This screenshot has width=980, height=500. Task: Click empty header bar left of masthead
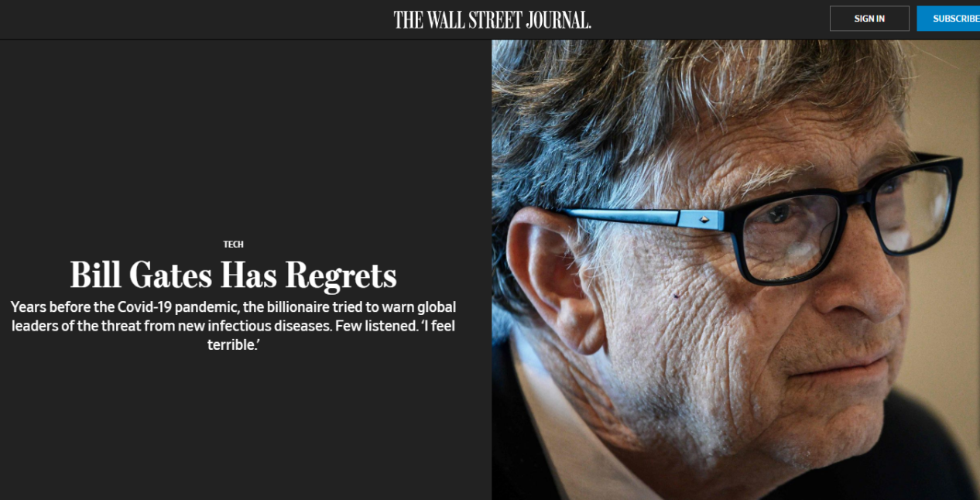194,19
